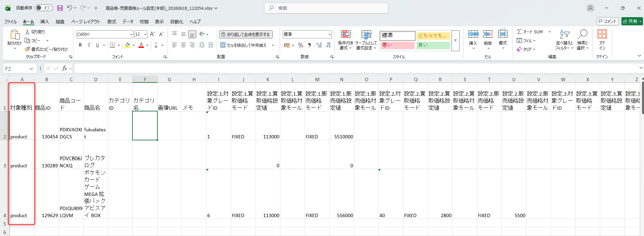This screenshot has height=236, width=644.
Task: Open the font name Calibri dropdown
Action: pyautogui.click(x=131, y=34)
